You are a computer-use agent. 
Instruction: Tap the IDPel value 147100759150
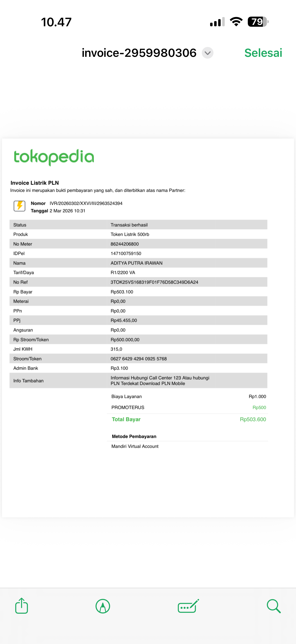point(126,254)
